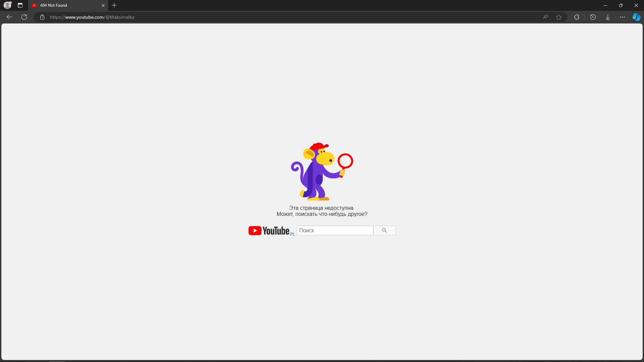Screen dimensions: 644x362
Task: Expand browser extensions dropdown
Action: tap(576, 17)
